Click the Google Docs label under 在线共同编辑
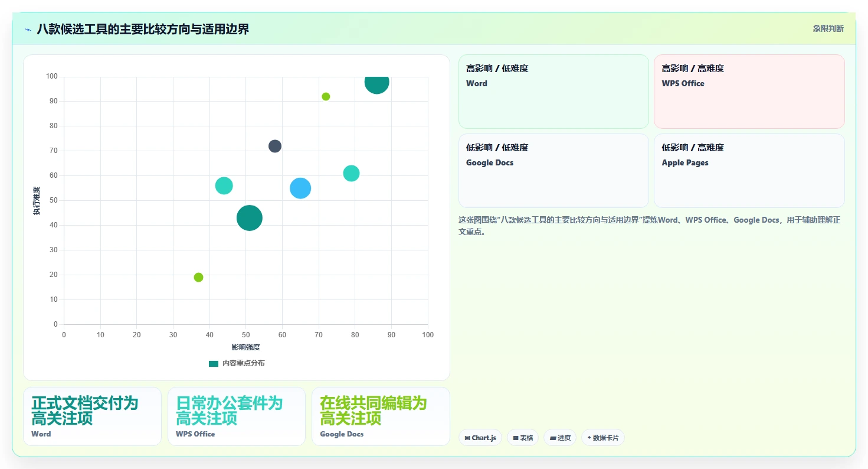 (x=342, y=434)
